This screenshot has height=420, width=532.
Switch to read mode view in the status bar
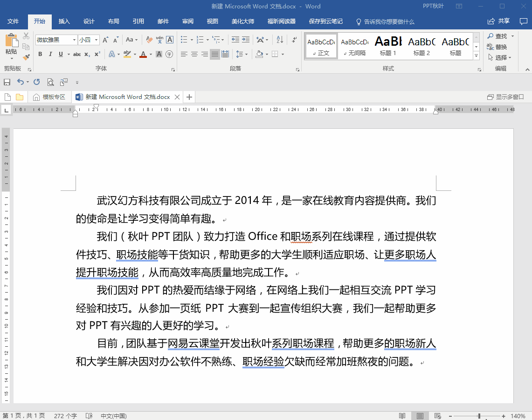(402, 416)
